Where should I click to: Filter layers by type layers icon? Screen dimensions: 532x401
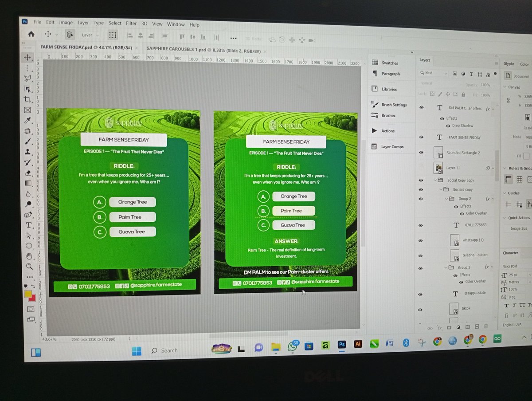pyautogui.click(x=472, y=74)
